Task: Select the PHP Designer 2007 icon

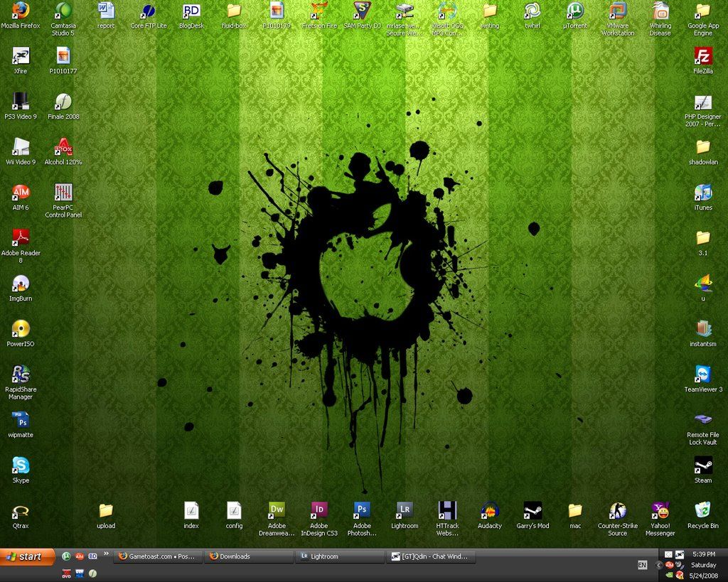Action: tap(703, 110)
